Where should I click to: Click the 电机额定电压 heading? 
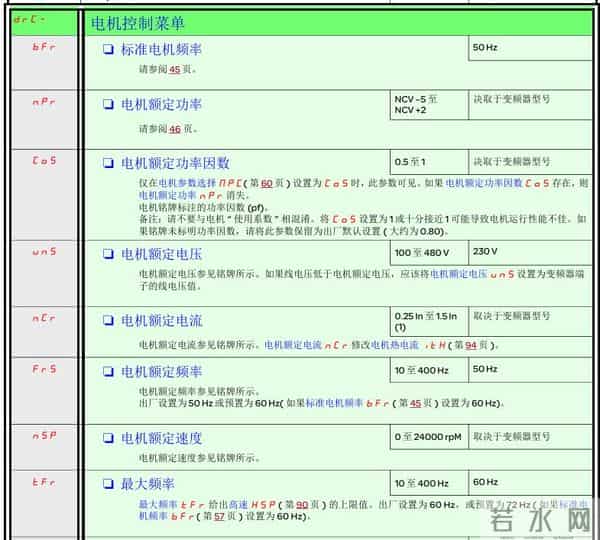(x=161, y=254)
